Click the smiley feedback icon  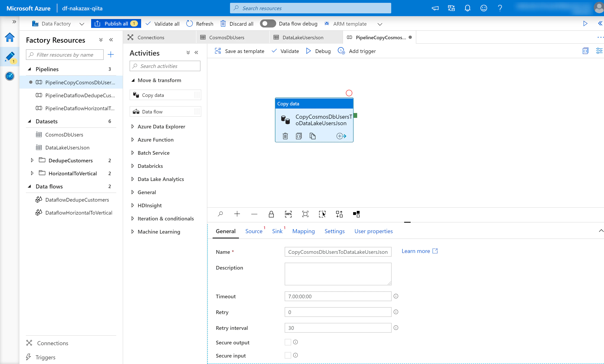pos(484,8)
